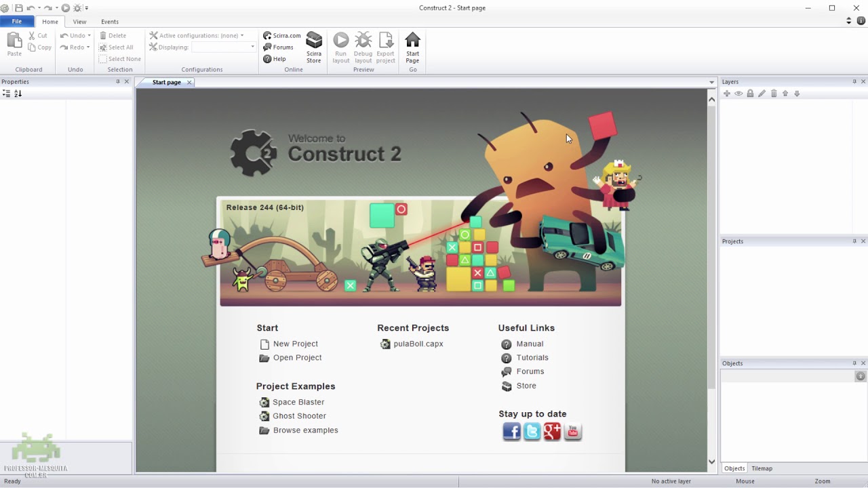Open the Space Blaster example
Image resolution: width=868 pixels, height=488 pixels.
pyautogui.click(x=298, y=402)
